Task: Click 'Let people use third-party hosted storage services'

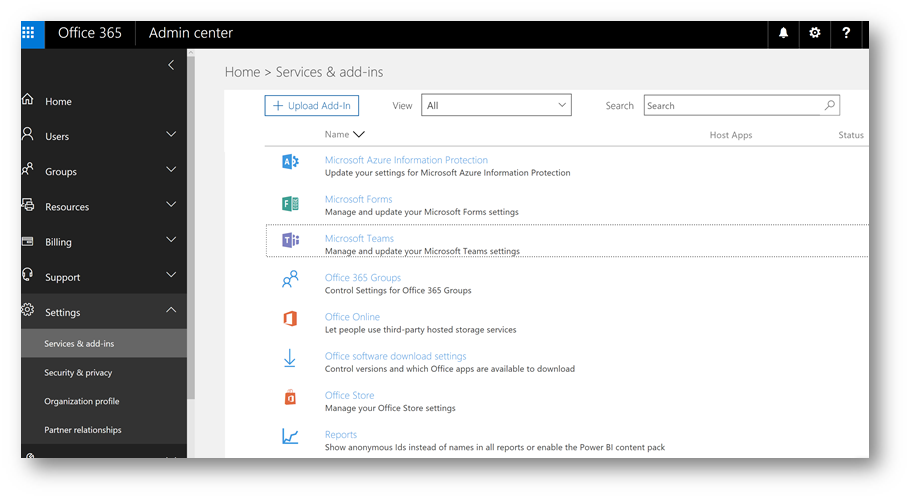Action: (420, 330)
